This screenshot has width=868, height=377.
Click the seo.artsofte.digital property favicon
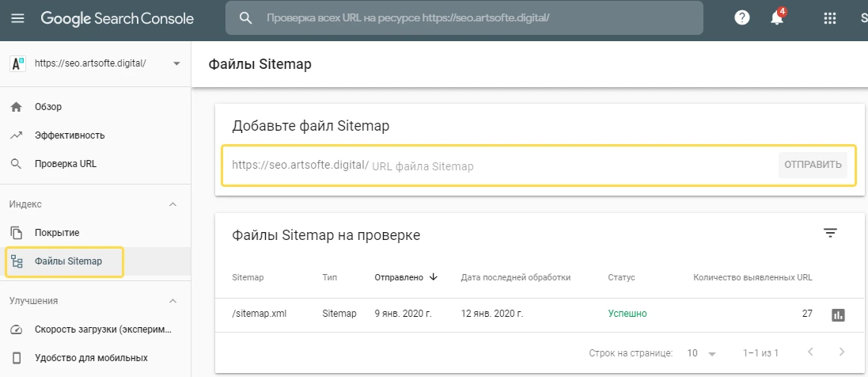click(x=17, y=63)
